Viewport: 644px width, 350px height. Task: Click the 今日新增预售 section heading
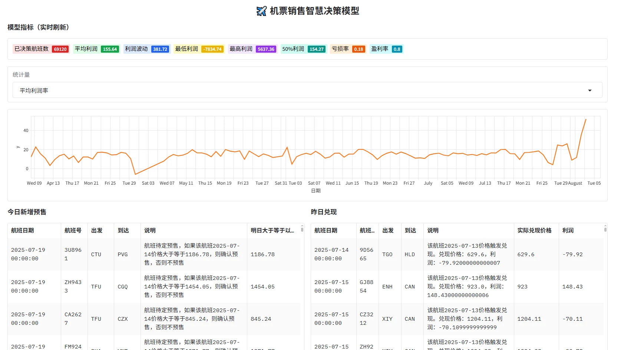tap(27, 212)
